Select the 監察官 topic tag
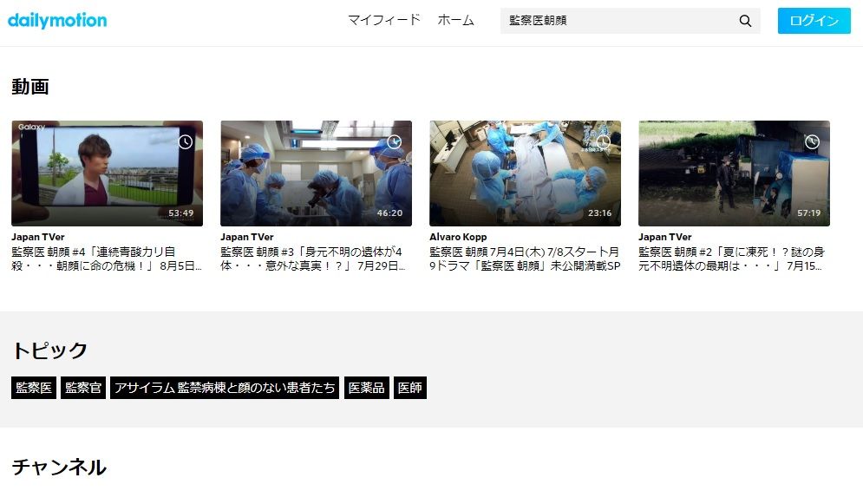Screen dimensions: 863x504 (x=83, y=388)
